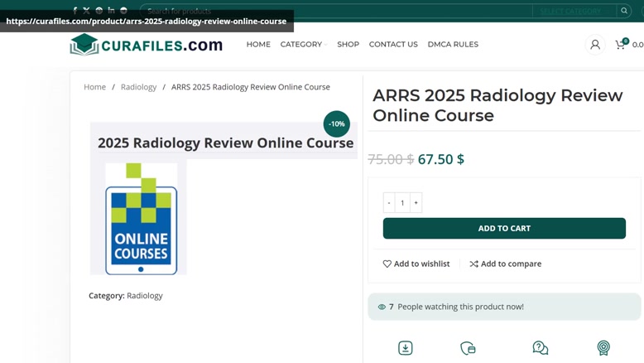Screen dimensions: 644x363
Task: Open the Telegram social icon
Action: pyautogui.click(x=123, y=10)
